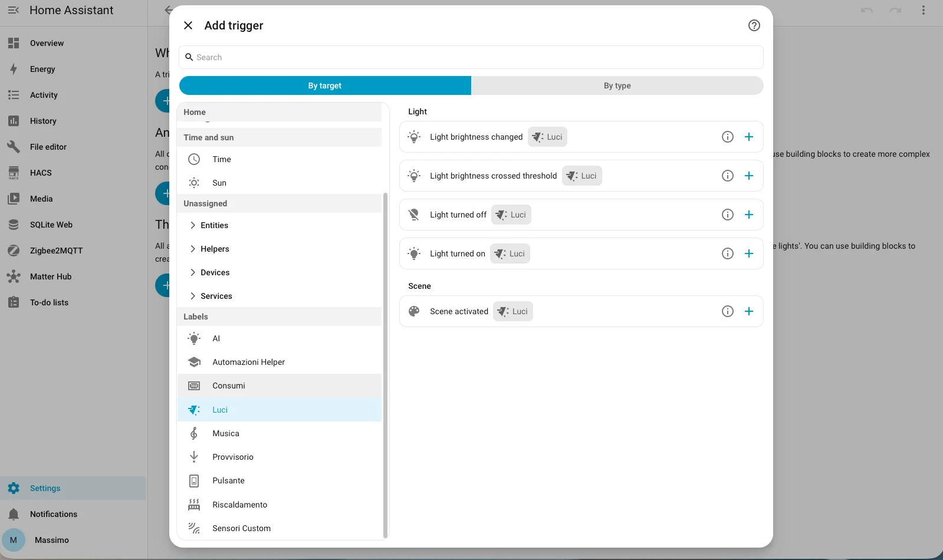The height and width of the screenshot is (560, 943).
Task: Show info for Light turned off
Action: (727, 215)
